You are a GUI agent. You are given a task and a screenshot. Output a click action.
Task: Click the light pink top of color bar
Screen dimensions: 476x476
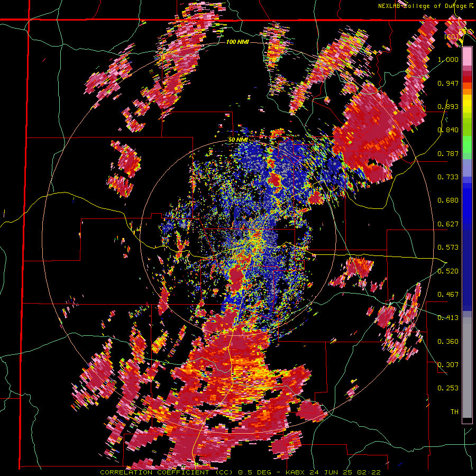coord(467,57)
